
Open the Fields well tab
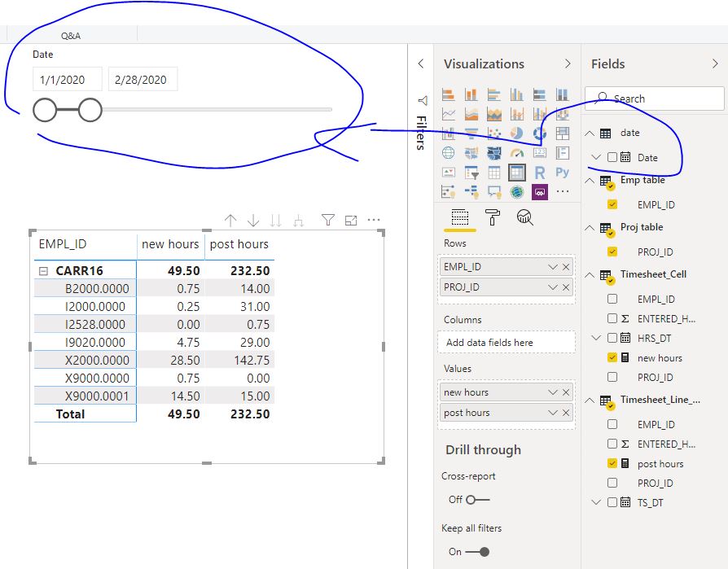point(459,217)
